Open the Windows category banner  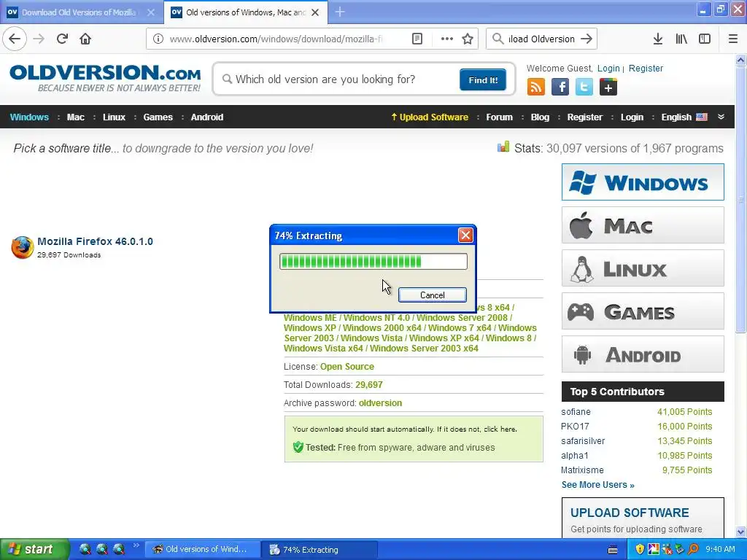643,182
